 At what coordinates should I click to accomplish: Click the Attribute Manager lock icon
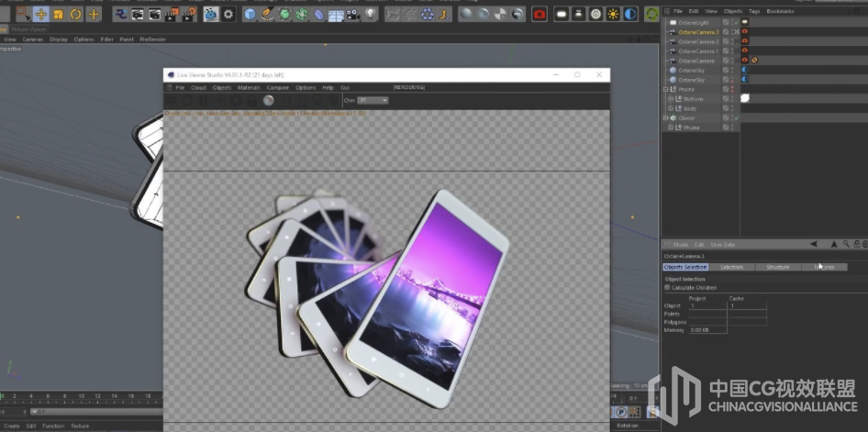tap(857, 244)
